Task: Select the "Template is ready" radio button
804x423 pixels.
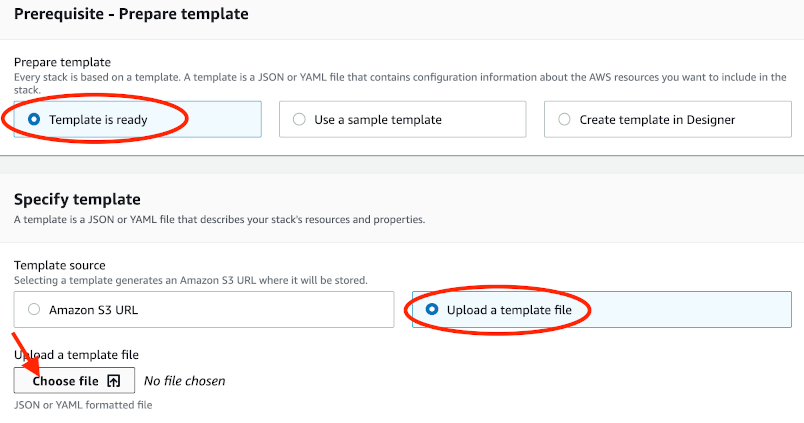Action: coord(34,119)
